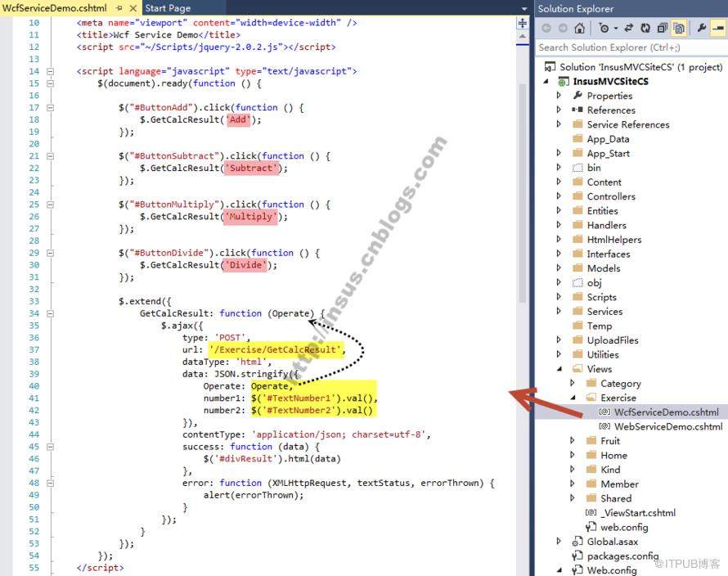728x576 pixels.
Task: Expand the Controllers folder arrow
Action: click(559, 196)
